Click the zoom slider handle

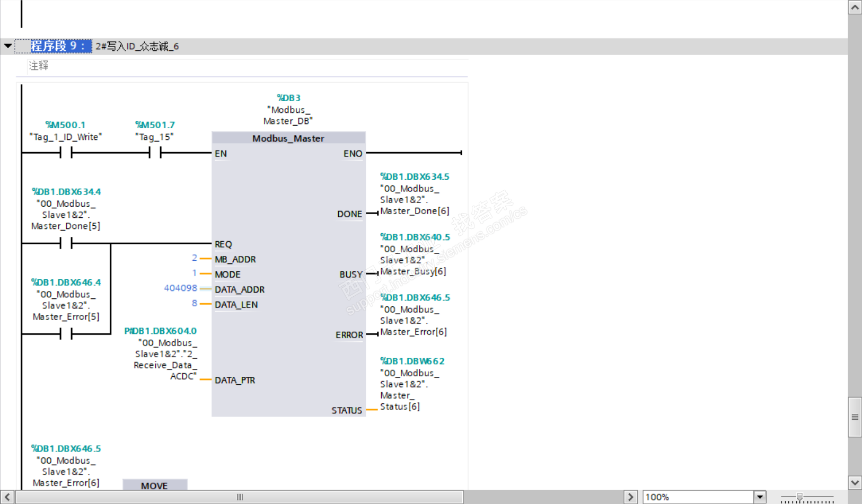[x=799, y=497]
